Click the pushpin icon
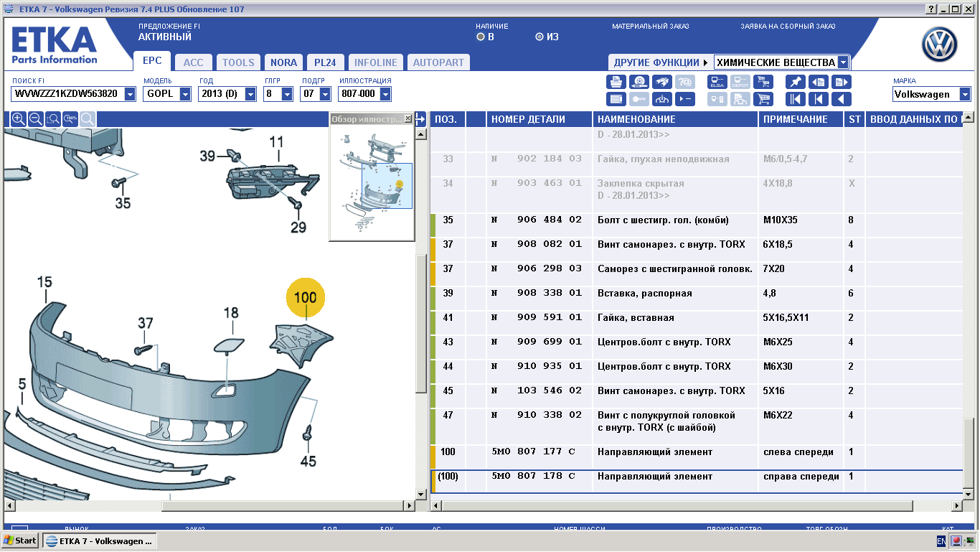980x552 pixels. pos(795,82)
